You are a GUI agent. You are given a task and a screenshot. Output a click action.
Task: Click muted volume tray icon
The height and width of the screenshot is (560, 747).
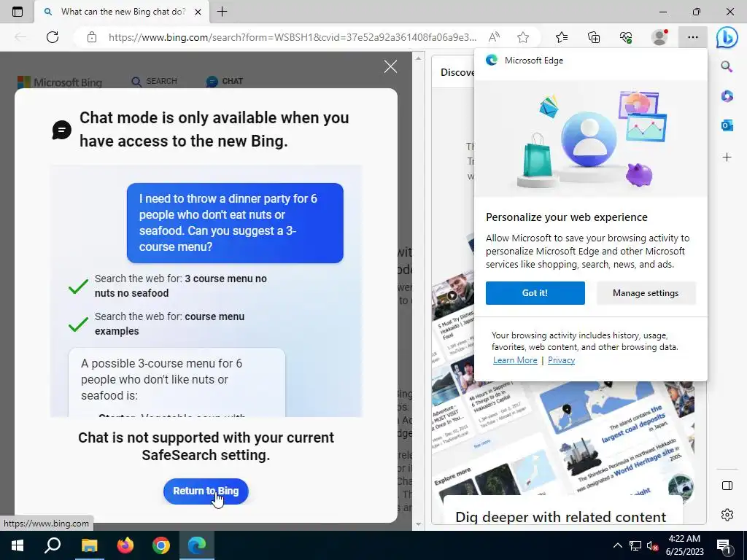click(x=653, y=545)
